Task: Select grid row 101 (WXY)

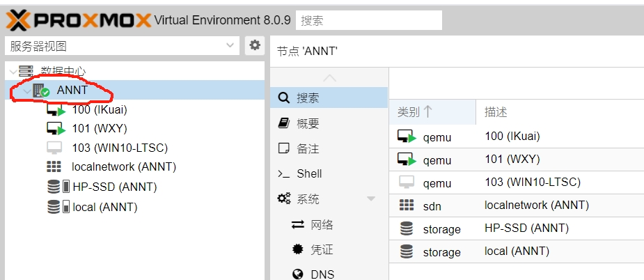Action: [517, 159]
